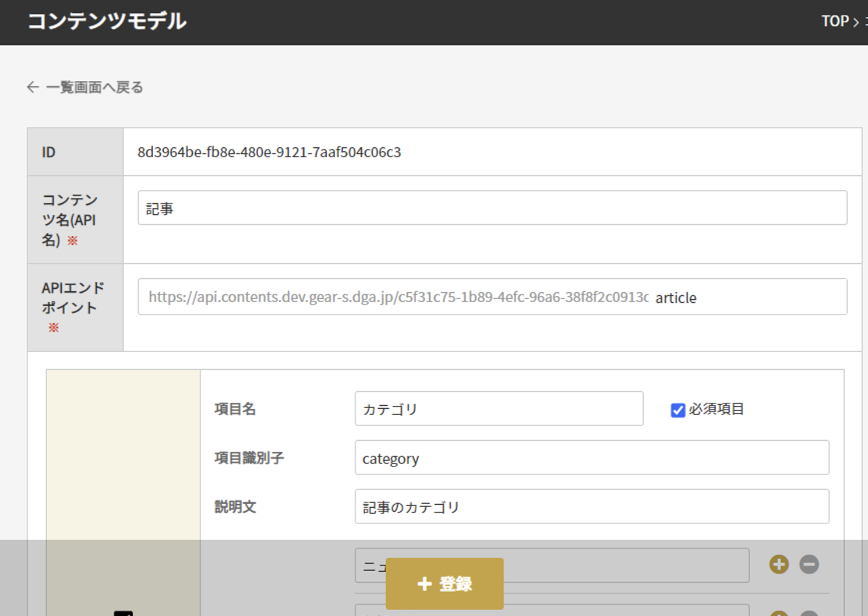868x616 pixels.
Task: Edit 説明文 field containing 記事のカテゴリ
Action: pyautogui.click(x=592, y=507)
